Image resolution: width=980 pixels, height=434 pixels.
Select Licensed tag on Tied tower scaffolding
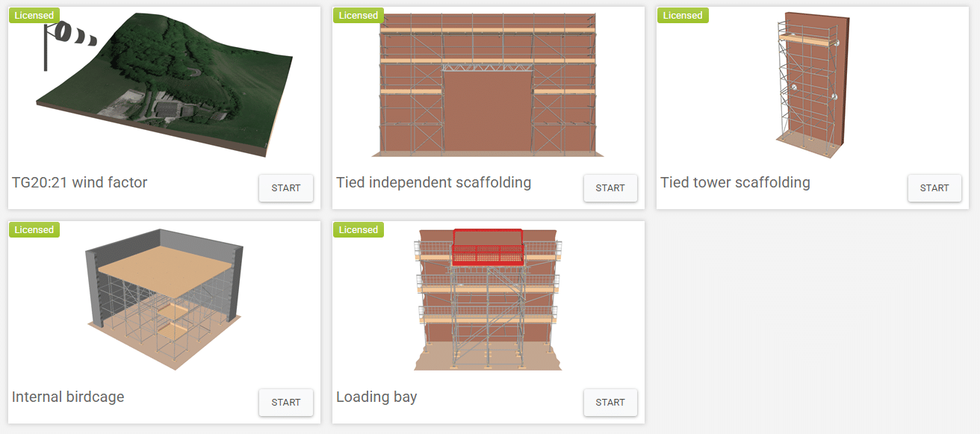[x=682, y=16]
